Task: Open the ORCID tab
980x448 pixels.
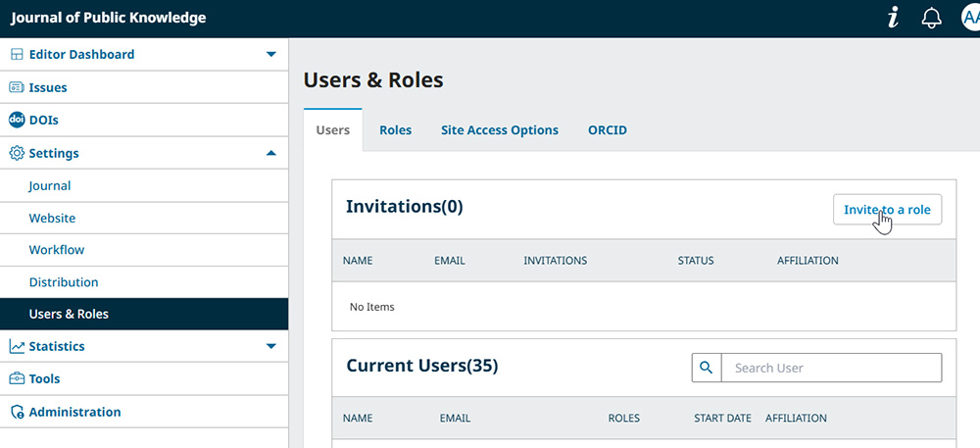Action: tap(608, 130)
